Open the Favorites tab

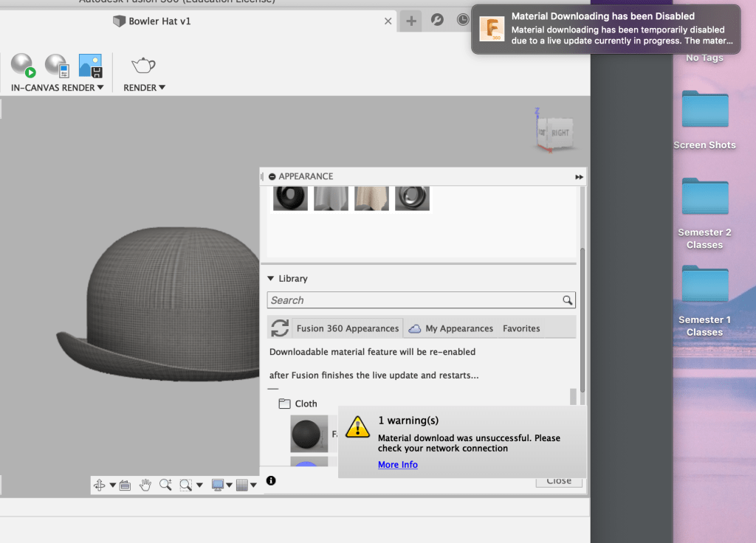click(521, 328)
